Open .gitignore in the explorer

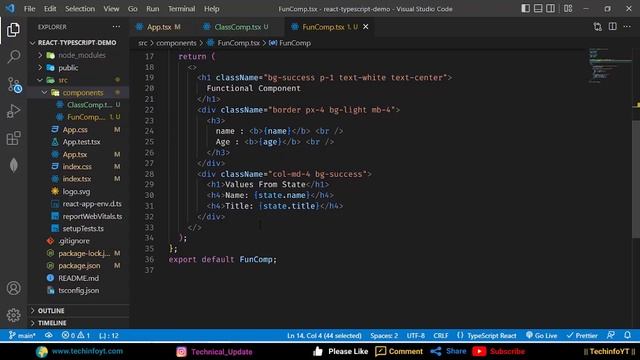73,241
